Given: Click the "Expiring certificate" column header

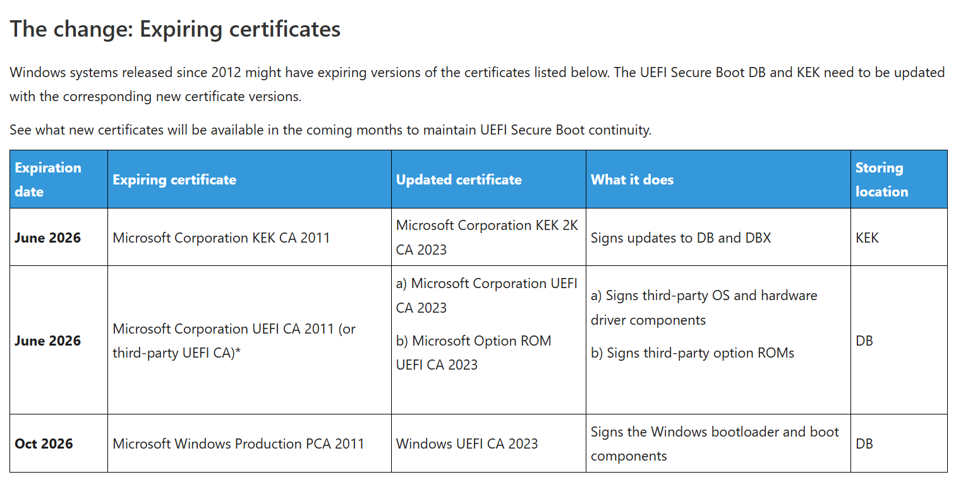Looking at the screenshot, I should click(174, 179).
